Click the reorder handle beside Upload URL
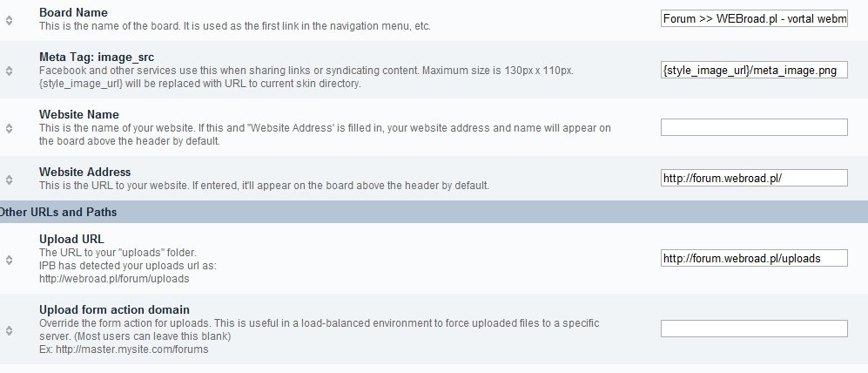This screenshot has height=373, width=868. 9,259
